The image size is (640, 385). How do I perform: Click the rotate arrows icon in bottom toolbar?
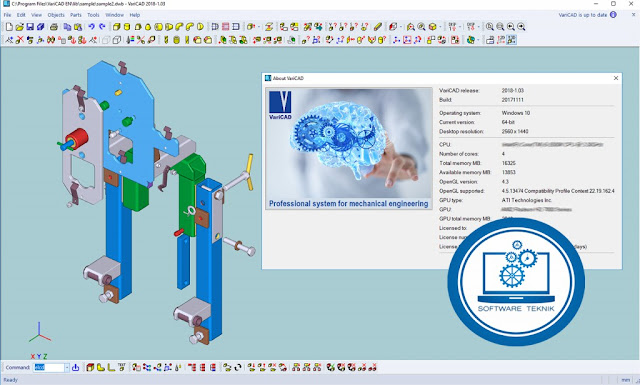[238, 367]
